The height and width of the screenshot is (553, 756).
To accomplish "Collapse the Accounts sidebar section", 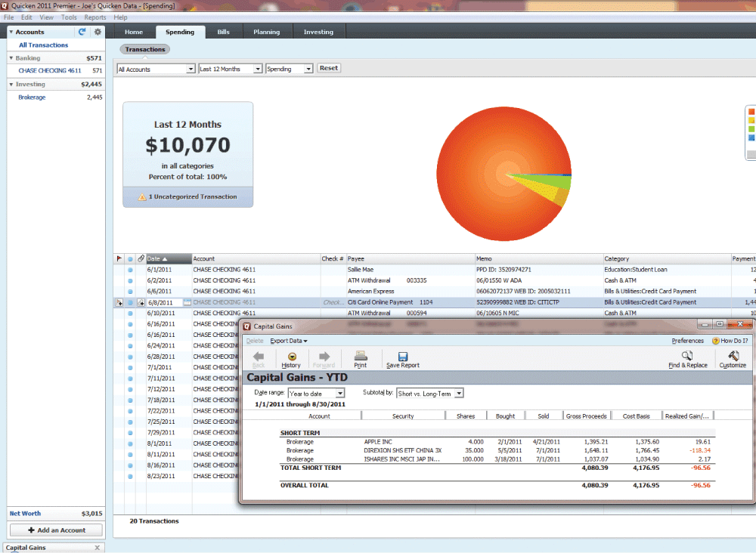I will (x=11, y=32).
